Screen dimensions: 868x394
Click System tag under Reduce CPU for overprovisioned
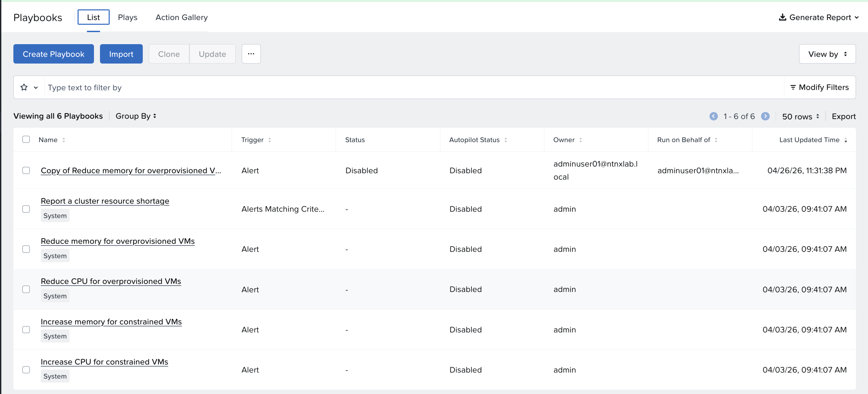click(x=55, y=296)
